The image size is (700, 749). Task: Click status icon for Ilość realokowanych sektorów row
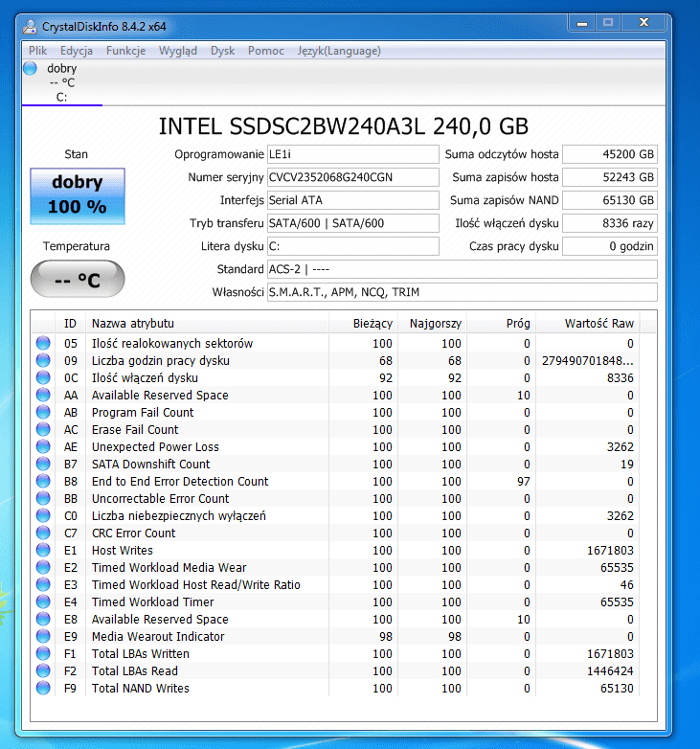point(43,344)
